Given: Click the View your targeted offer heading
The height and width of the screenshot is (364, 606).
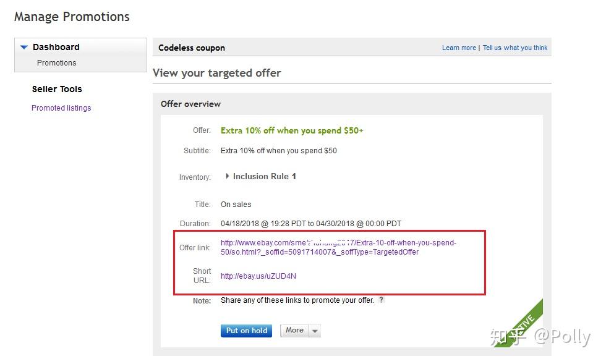Looking at the screenshot, I should pos(216,73).
